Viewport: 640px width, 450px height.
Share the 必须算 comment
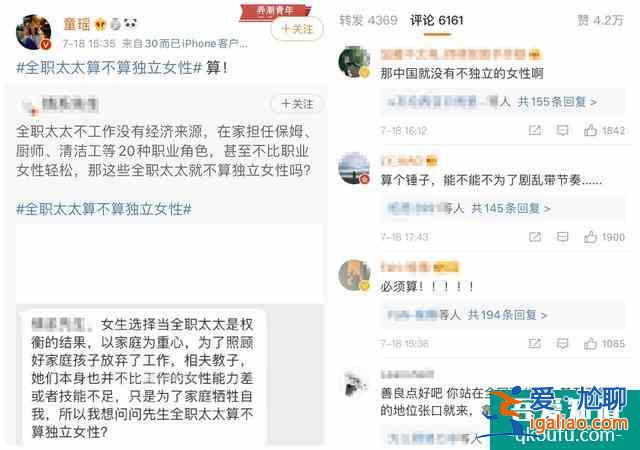point(535,343)
